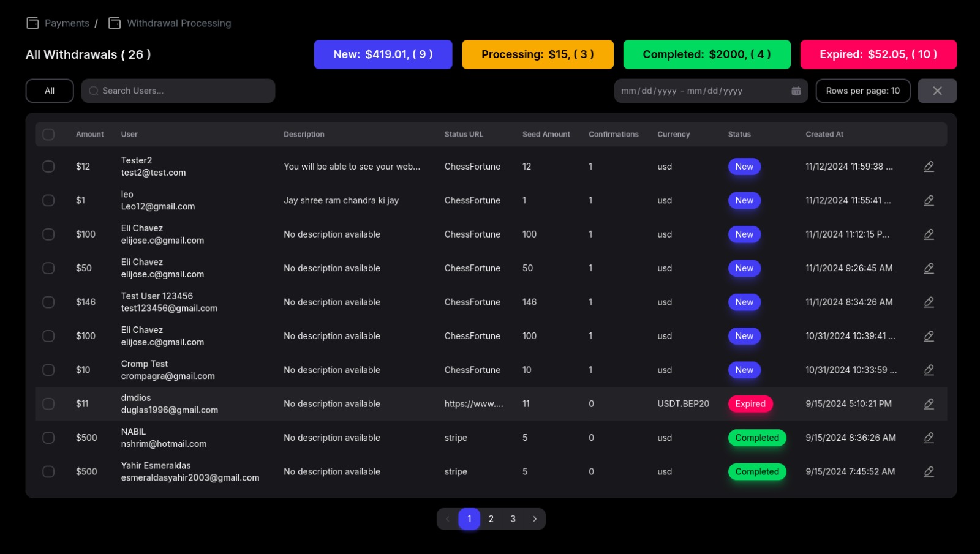Screen dimensions: 980x554
Task: Open the Rows per page: 10 dropdown
Action: [862, 91]
